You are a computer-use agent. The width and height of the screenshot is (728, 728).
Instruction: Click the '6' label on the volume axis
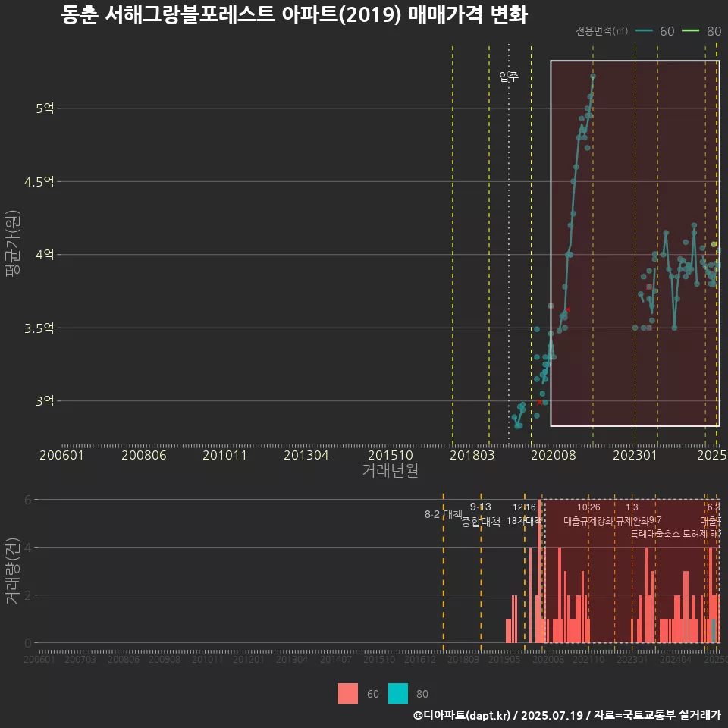28,500
